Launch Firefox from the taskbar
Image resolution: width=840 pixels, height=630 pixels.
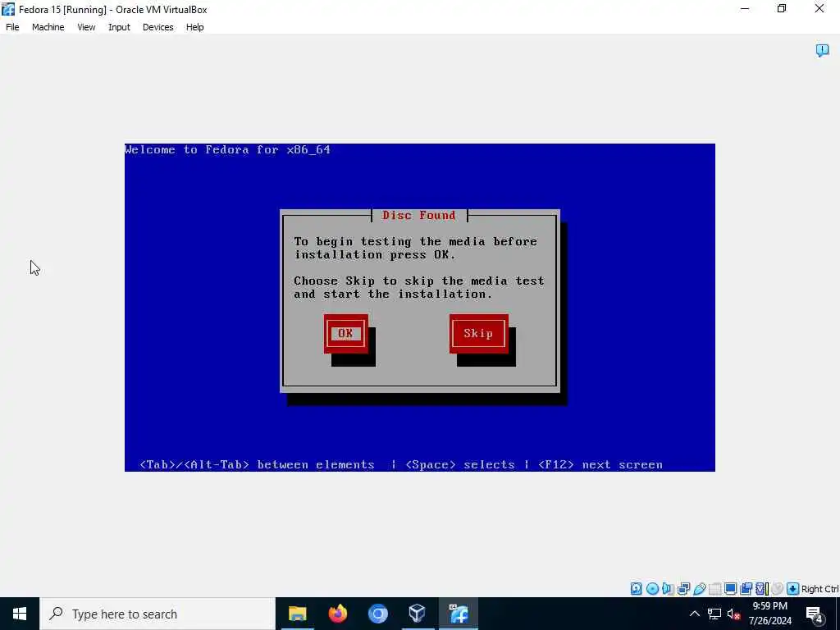pos(337,614)
